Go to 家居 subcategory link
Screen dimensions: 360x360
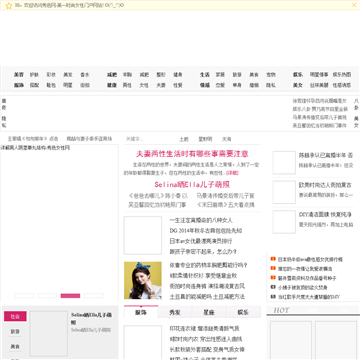point(220,75)
